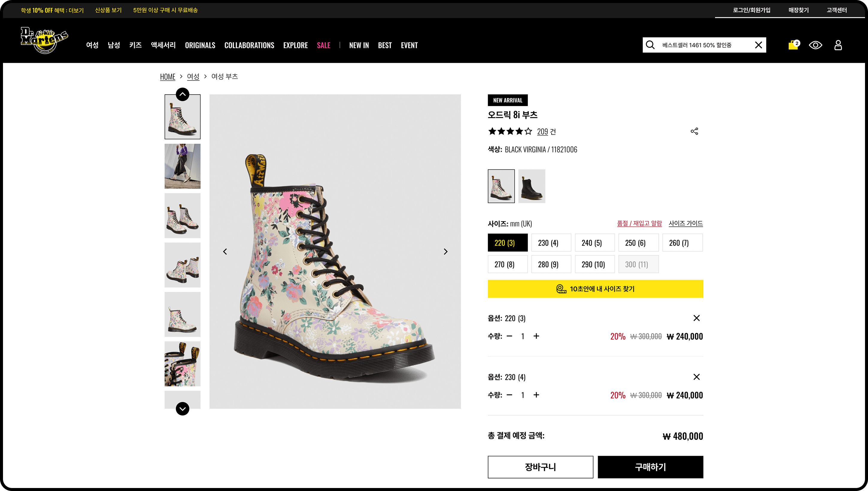The image size is (868, 491).
Task: Remove the 230 (4) option
Action: pyautogui.click(x=696, y=377)
